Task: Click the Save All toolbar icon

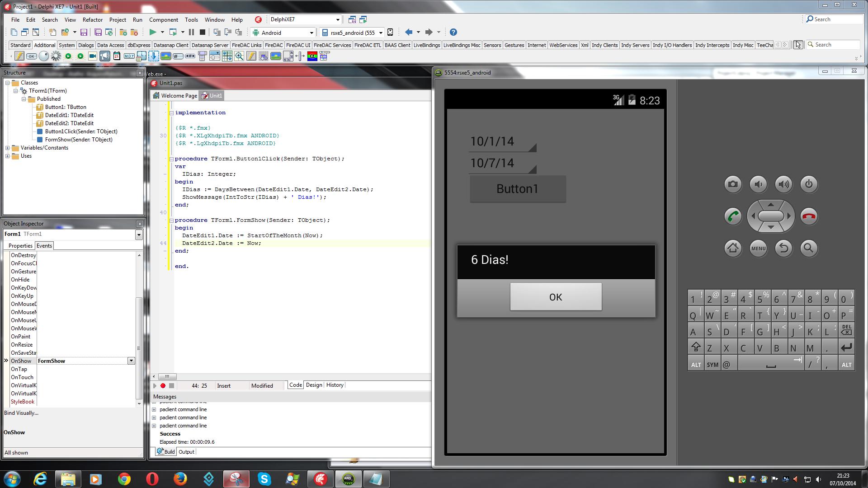Action: [x=98, y=32]
